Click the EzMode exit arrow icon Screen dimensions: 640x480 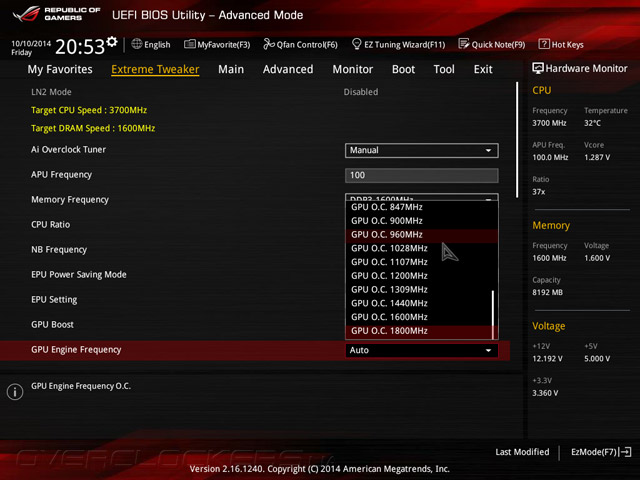626,452
